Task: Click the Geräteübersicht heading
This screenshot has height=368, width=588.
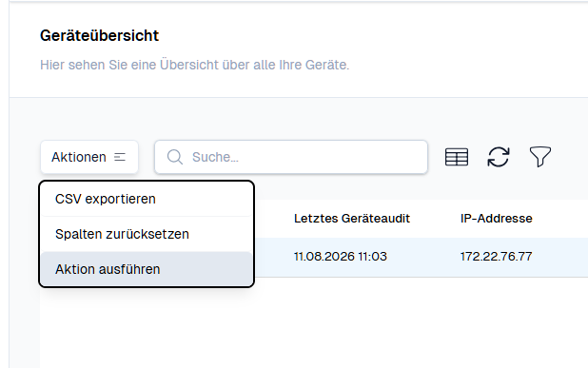Action: (99, 36)
